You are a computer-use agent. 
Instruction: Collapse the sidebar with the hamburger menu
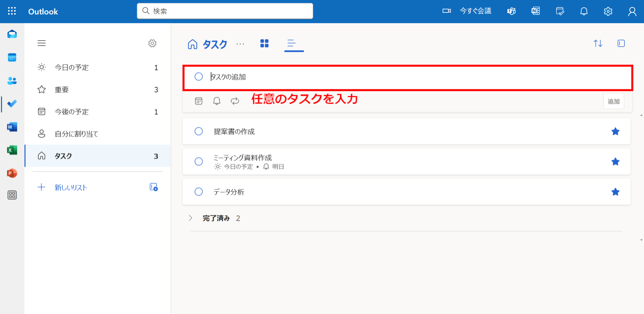tap(41, 43)
